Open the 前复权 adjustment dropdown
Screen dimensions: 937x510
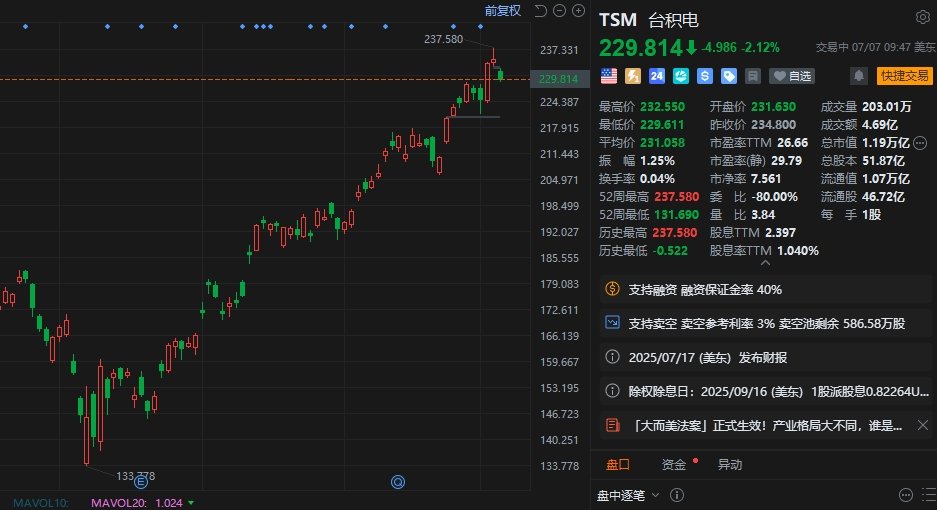pos(503,10)
